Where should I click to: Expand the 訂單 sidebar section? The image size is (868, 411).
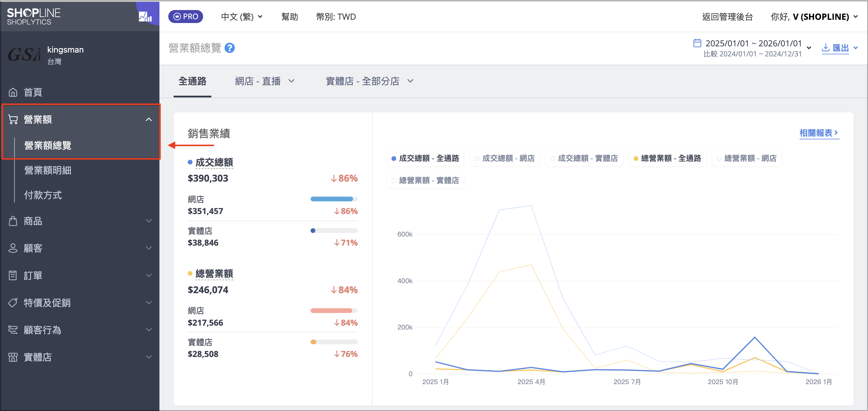coord(149,275)
